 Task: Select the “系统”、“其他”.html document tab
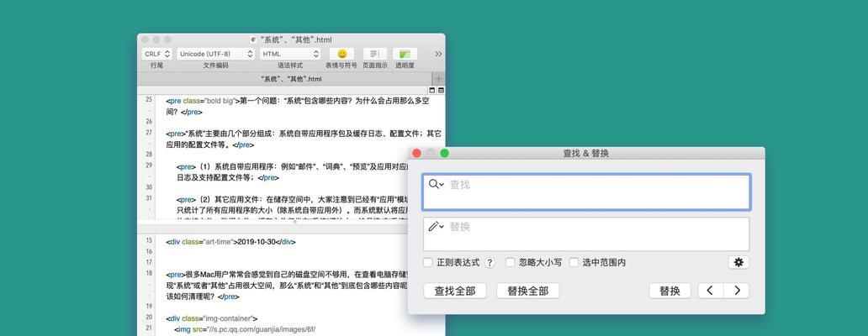(x=284, y=79)
